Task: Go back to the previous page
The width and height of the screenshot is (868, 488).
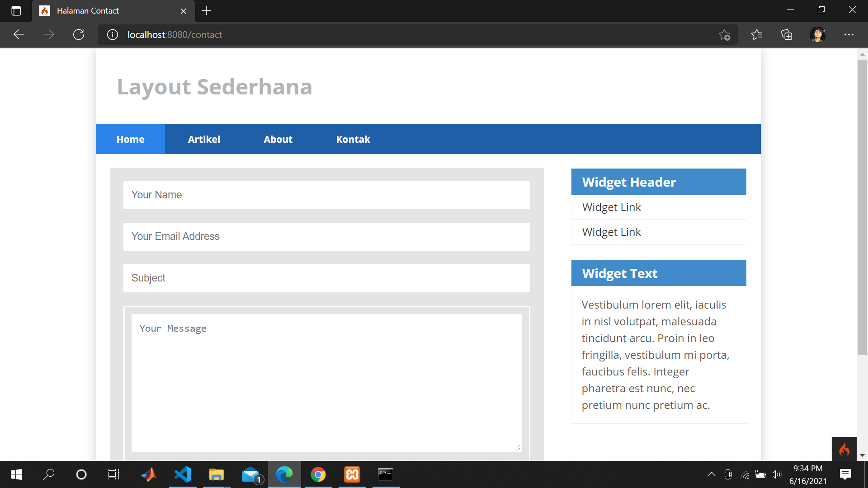Action: [x=19, y=34]
